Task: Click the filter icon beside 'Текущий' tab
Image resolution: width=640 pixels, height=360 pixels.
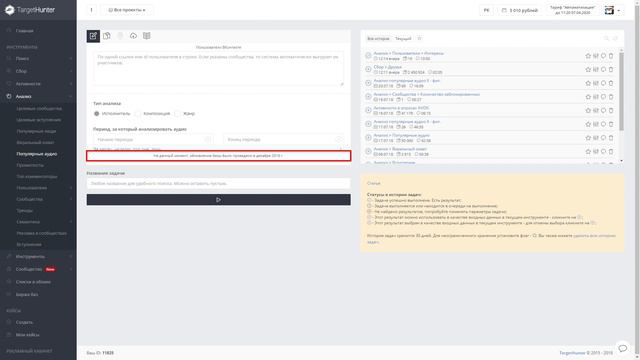Action: [x=419, y=38]
